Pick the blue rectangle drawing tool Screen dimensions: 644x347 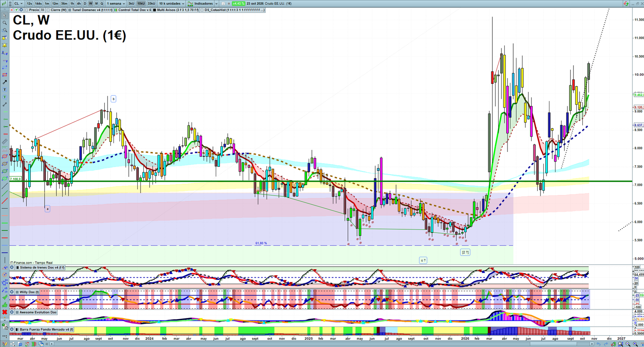4,67
